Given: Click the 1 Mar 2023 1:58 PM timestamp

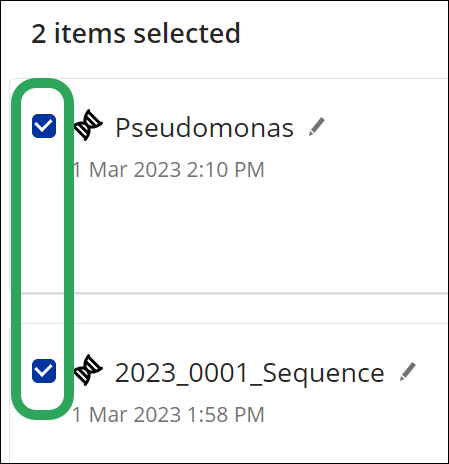Looking at the screenshot, I should pos(168,415).
